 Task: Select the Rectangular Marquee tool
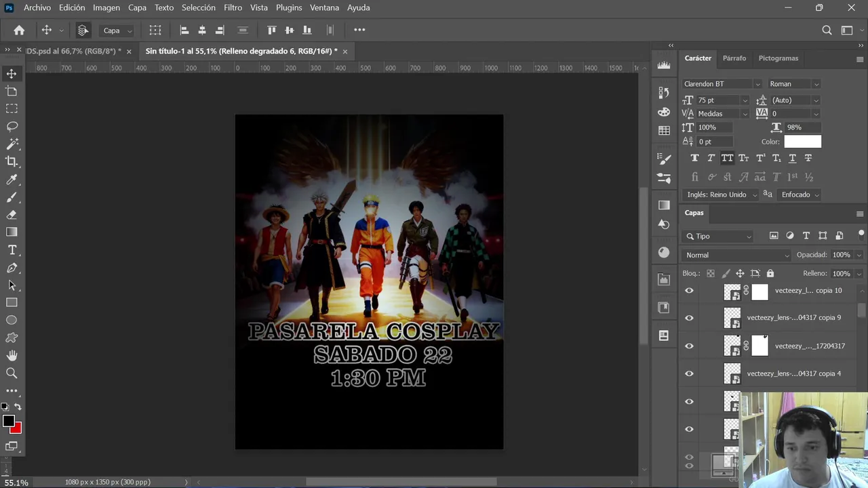pyautogui.click(x=12, y=108)
